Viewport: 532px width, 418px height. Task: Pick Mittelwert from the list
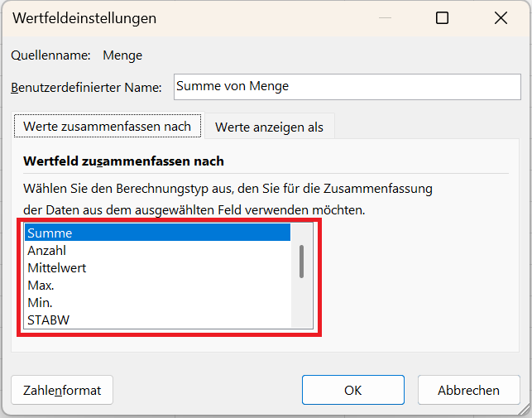157,268
